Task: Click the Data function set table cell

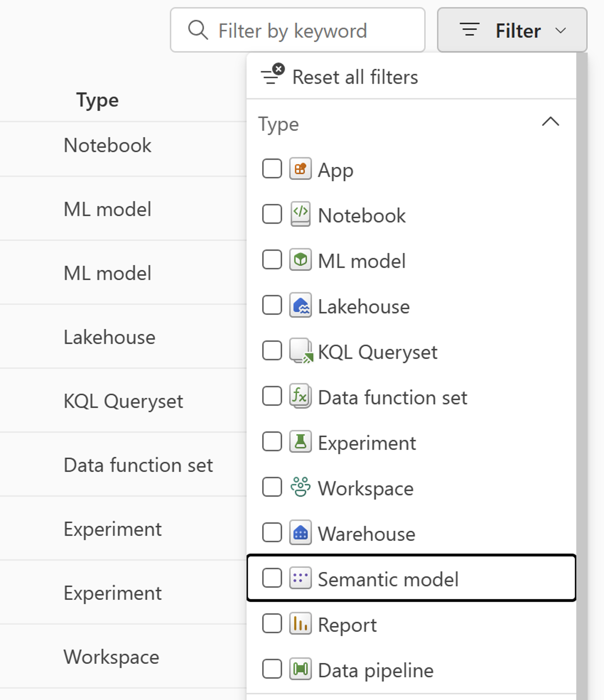Action: pos(138,465)
